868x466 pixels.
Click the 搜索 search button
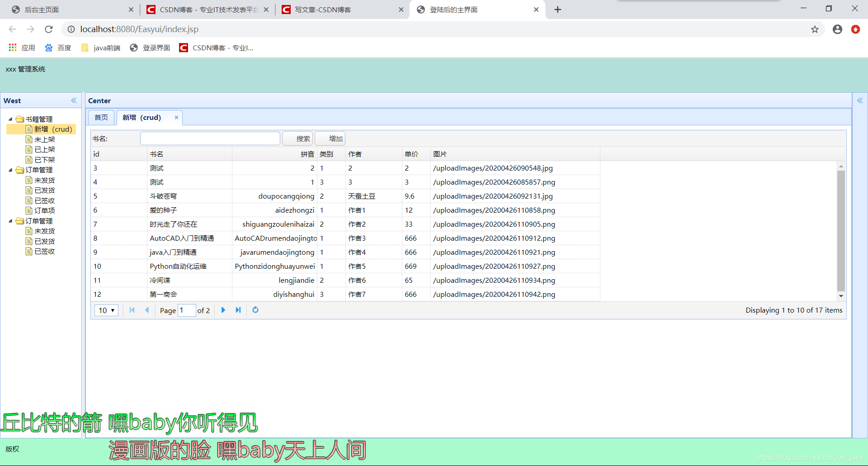click(297, 138)
